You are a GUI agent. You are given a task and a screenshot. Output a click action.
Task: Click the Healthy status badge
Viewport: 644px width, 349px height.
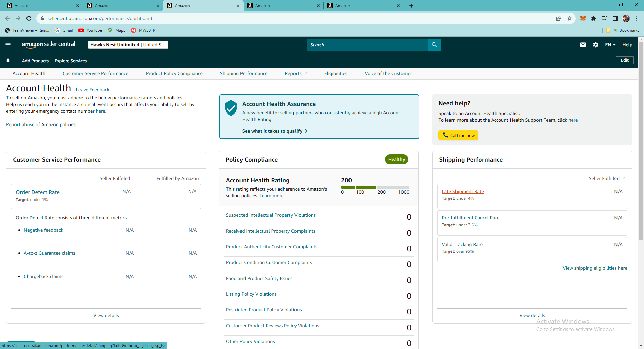click(396, 159)
